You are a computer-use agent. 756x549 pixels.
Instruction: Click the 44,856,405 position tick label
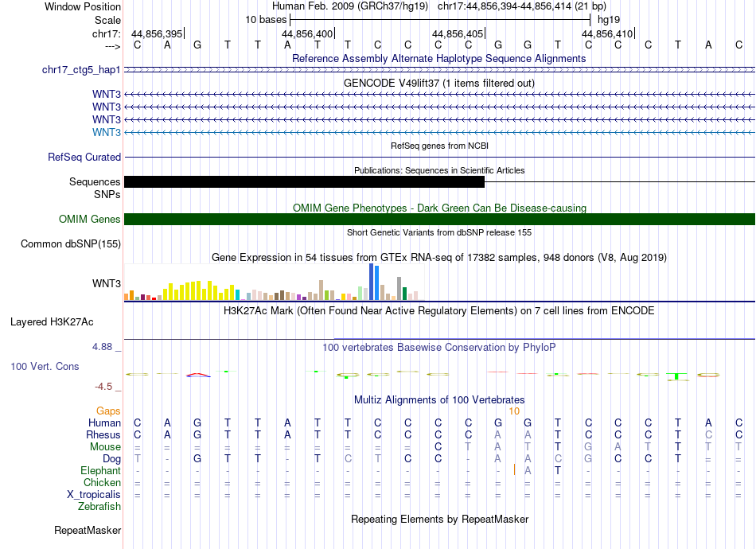pyautogui.click(x=458, y=33)
